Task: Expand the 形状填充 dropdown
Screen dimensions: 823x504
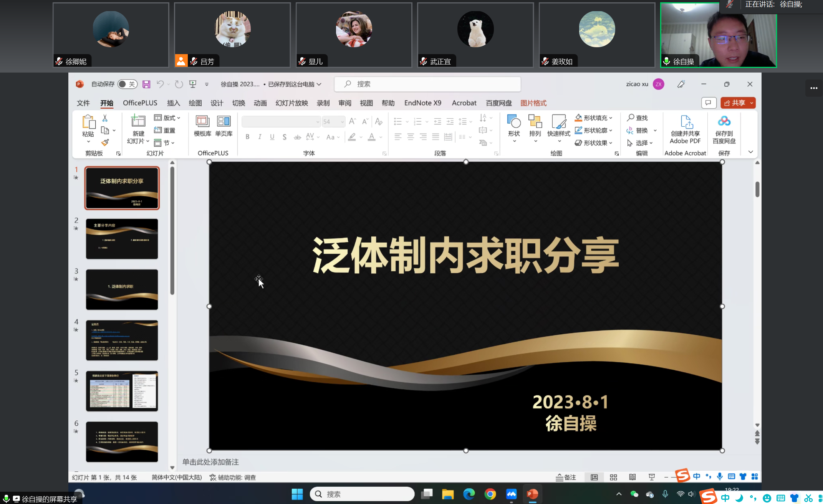Action: click(611, 118)
